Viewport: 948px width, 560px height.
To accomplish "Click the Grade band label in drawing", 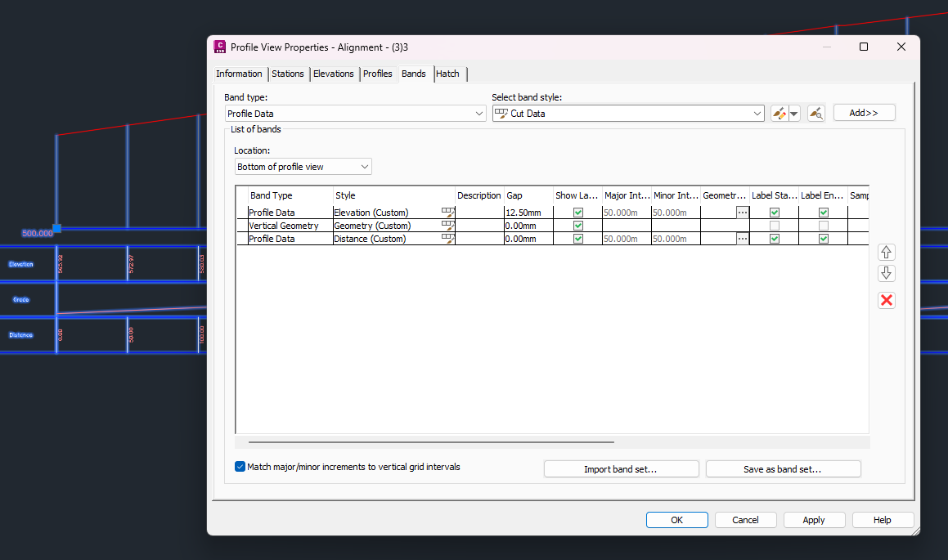I will 21,300.
